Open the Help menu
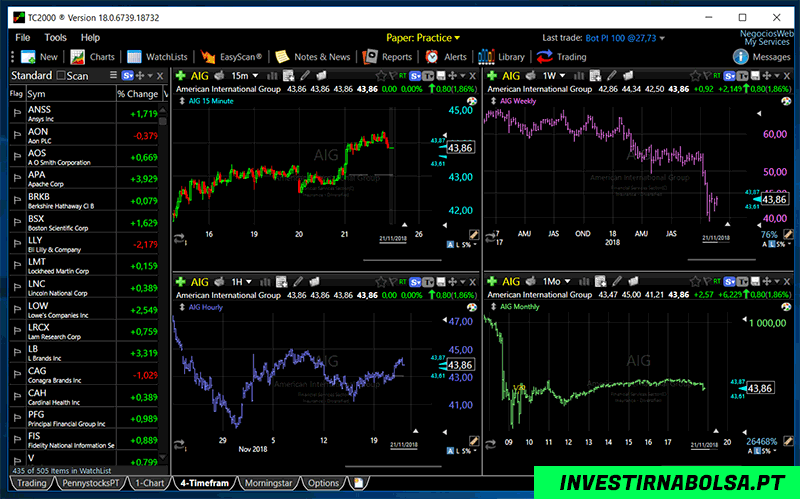The width and height of the screenshot is (800, 499). pyautogui.click(x=90, y=38)
